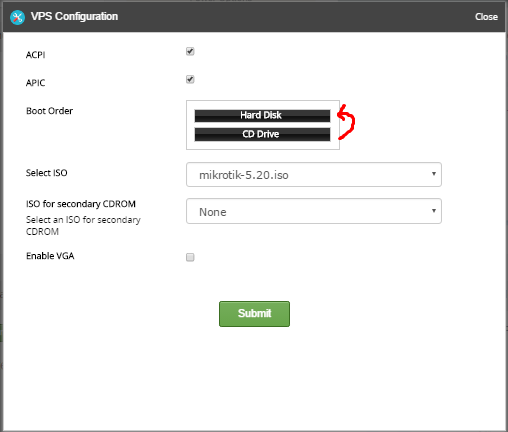
Task: Click the APIC label
Action: tap(35, 83)
